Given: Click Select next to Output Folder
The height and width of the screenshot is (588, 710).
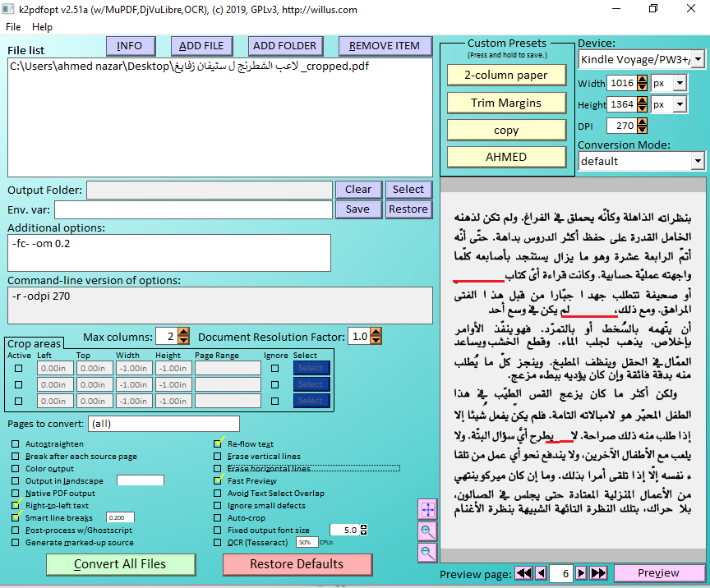Looking at the screenshot, I should (x=408, y=190).
